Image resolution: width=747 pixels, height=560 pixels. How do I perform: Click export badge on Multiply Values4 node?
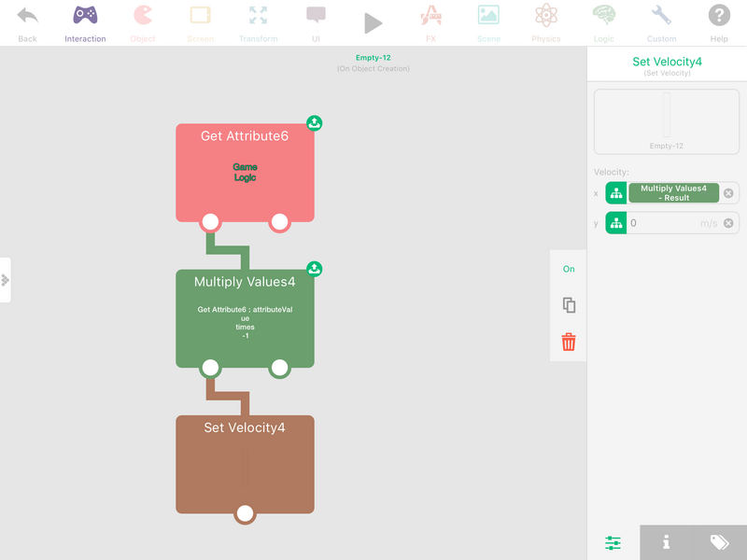pyautogui.click(x=314, y=269)
